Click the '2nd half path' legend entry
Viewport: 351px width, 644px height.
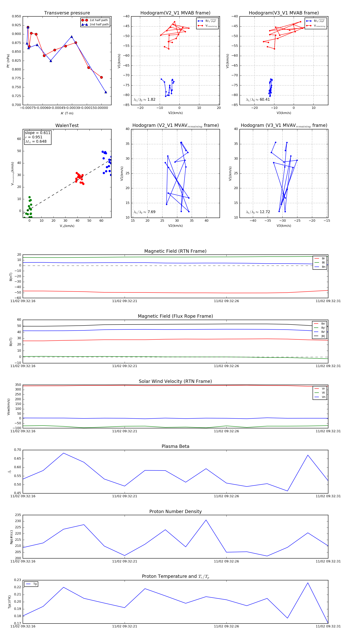95,25
